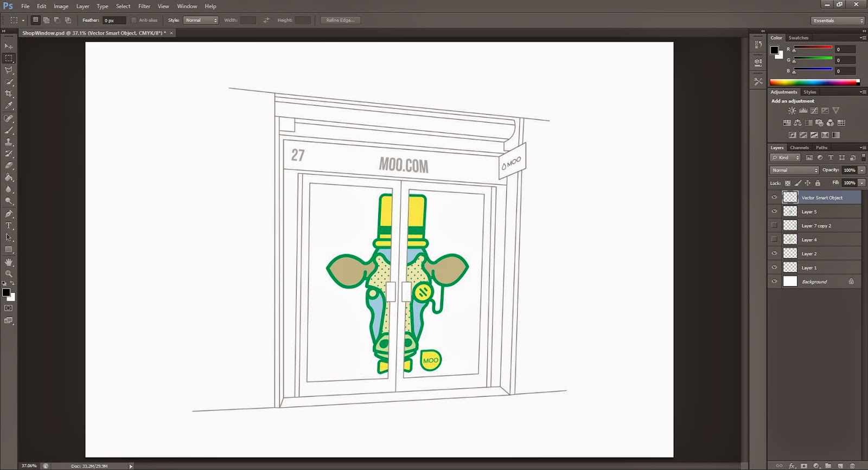Viewport: 868px width, 470px height.
Task: Select the Zoom tool
Action: (x=9, y=274)
